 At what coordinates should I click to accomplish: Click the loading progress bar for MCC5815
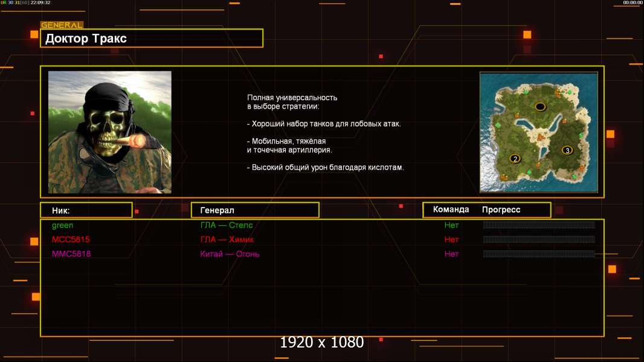pos(539,240)
